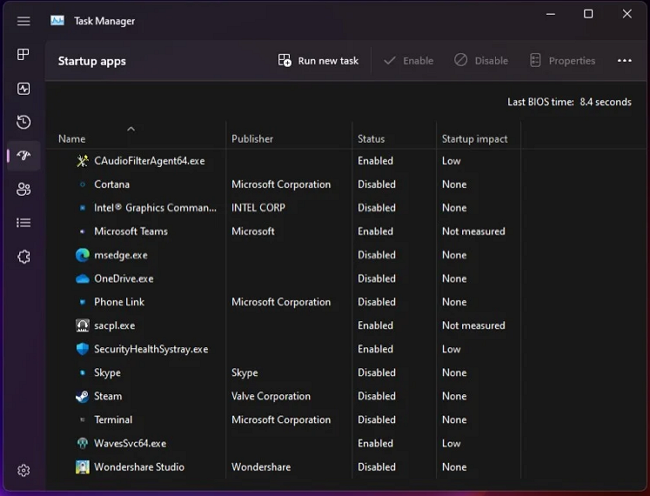This screenshot has height=496, width=650.
Task: Sort by the Publisher column header
Action: 252,139
